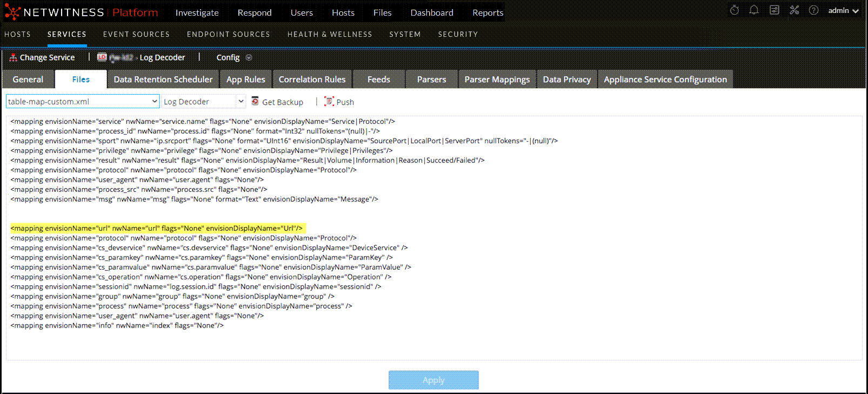Switch to the Parser Mappings tab
Viewport: 868px width, 394px height.
497,79
